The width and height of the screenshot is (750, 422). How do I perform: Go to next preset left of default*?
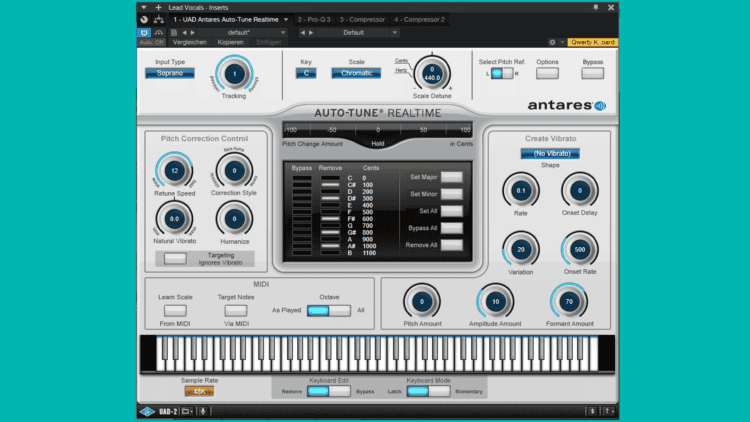tap(193, 33)
